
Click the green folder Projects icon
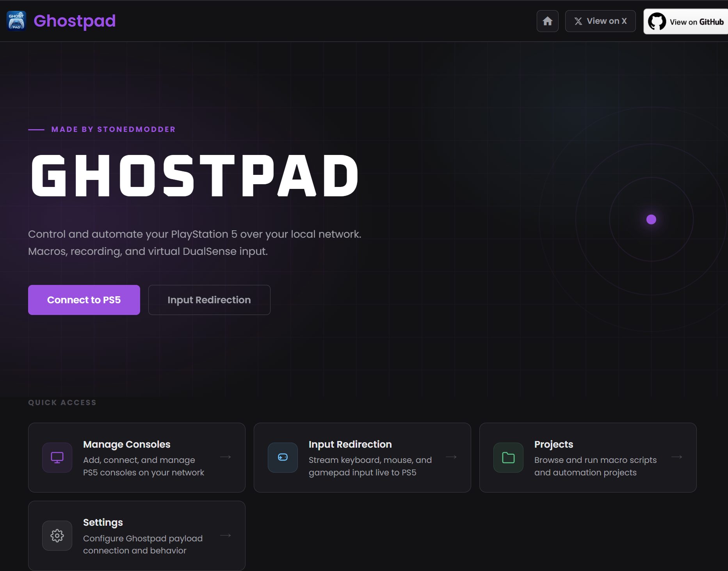(508, 457)
